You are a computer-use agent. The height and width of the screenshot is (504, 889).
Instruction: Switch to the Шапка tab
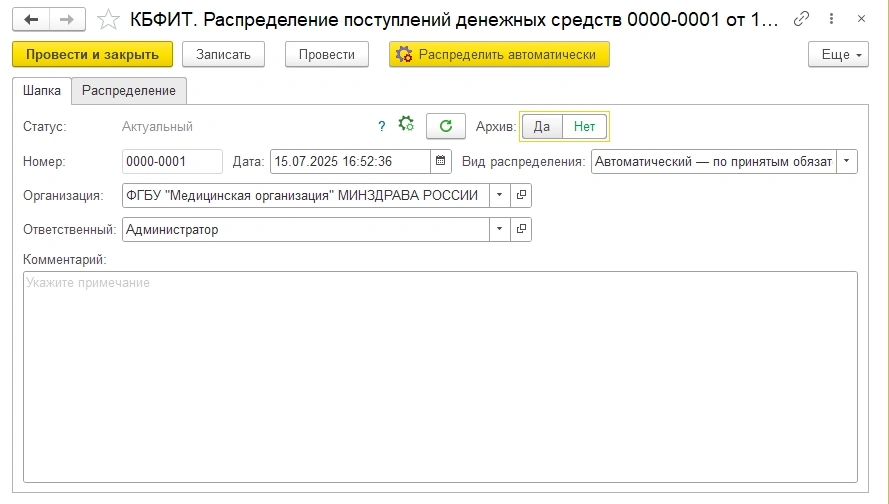pos(42,91)
